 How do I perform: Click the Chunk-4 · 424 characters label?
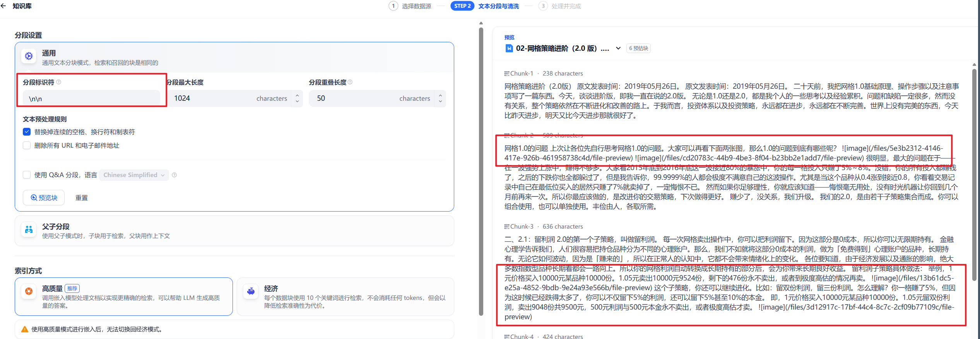click(x=546, y=337)
